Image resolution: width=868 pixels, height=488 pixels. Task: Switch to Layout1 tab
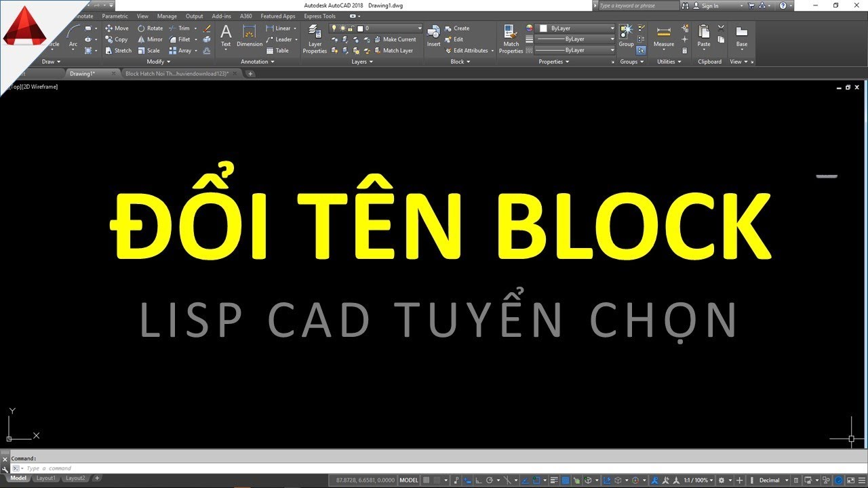(46, 478)
